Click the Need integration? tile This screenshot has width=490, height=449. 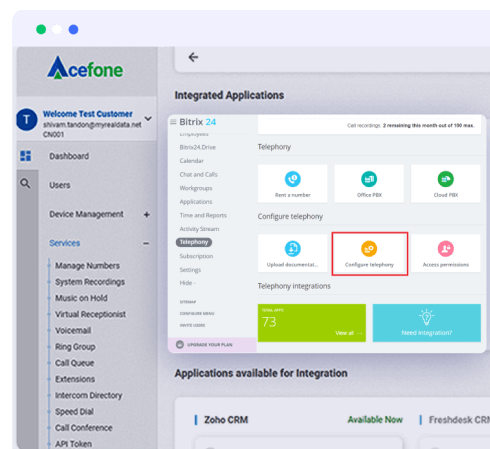pyautogui.click(x=427, y=323)
